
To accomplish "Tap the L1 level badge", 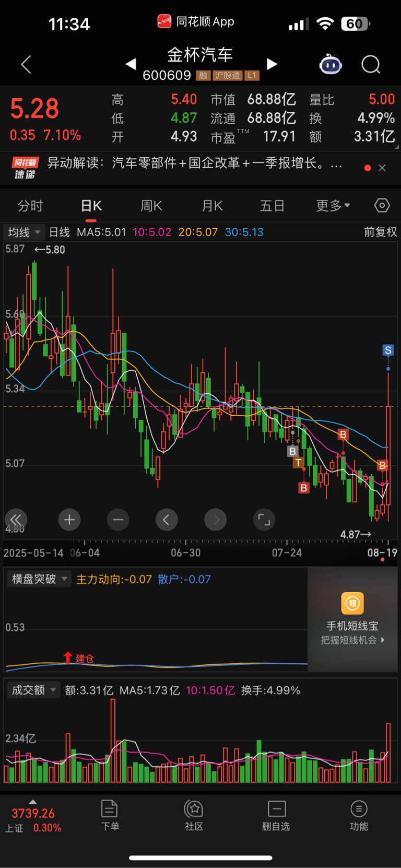I will (252, 76).
